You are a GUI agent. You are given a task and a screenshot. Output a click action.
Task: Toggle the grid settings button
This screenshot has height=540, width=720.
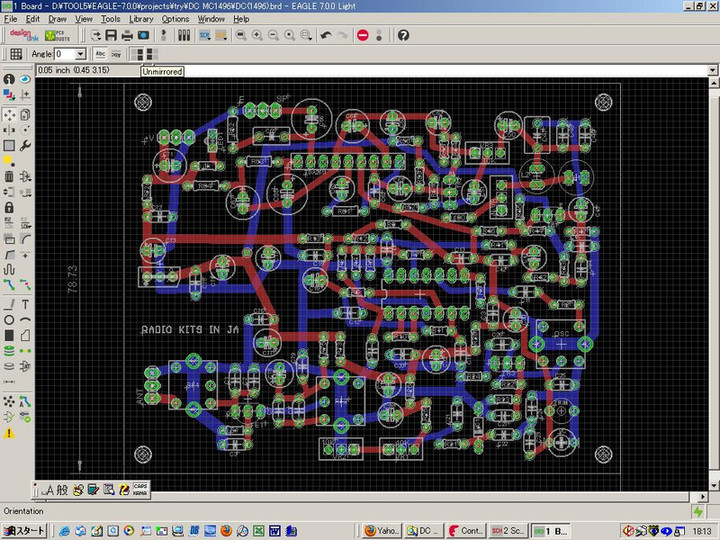(x=15, y=54)
